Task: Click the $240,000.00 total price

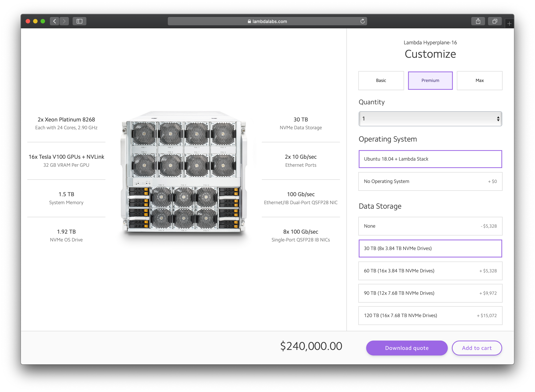Action: (311, 346)
